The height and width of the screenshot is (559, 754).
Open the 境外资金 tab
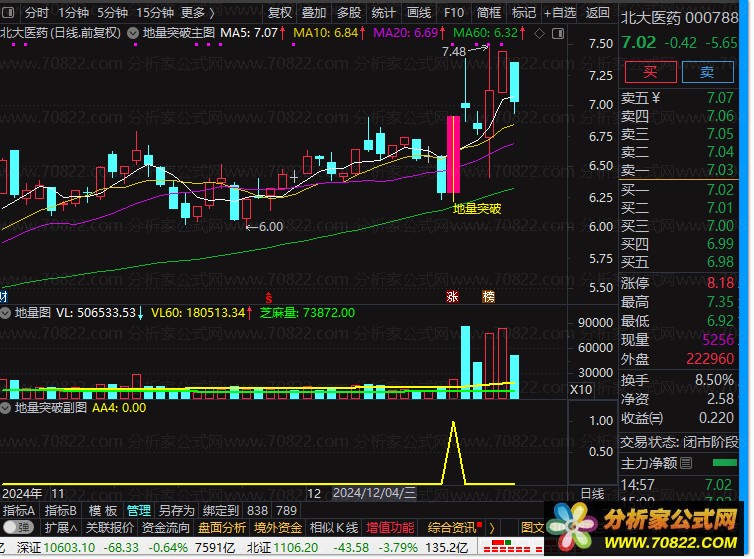coord(278,528)
